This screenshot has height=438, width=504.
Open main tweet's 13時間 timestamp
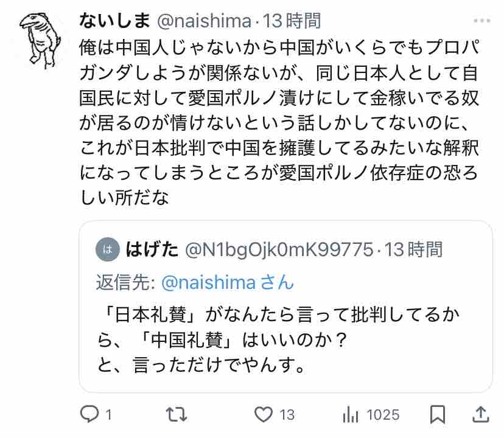coord(292,21)
